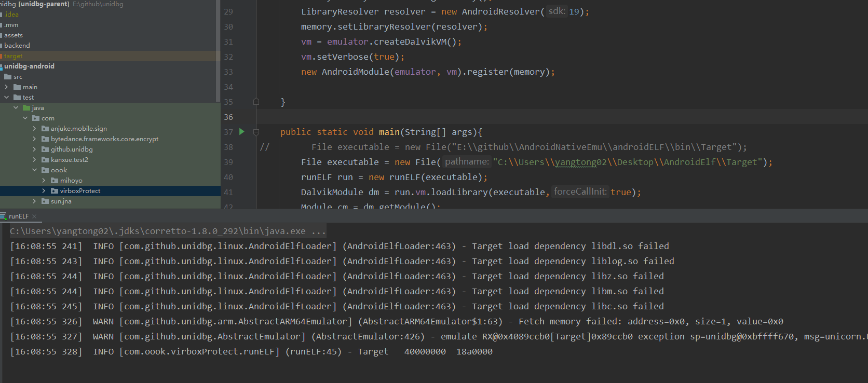Click the commented-out File executable line

point(503,147)
